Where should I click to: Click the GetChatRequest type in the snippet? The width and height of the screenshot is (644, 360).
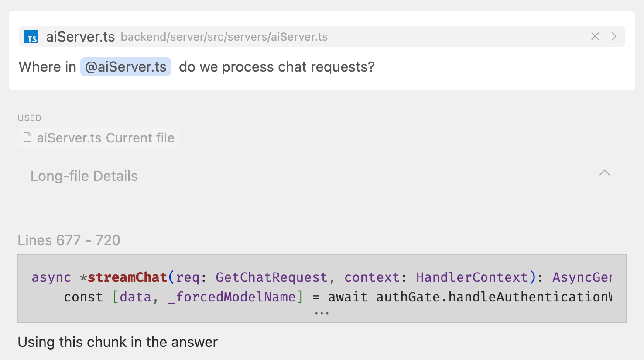point(271,277)
